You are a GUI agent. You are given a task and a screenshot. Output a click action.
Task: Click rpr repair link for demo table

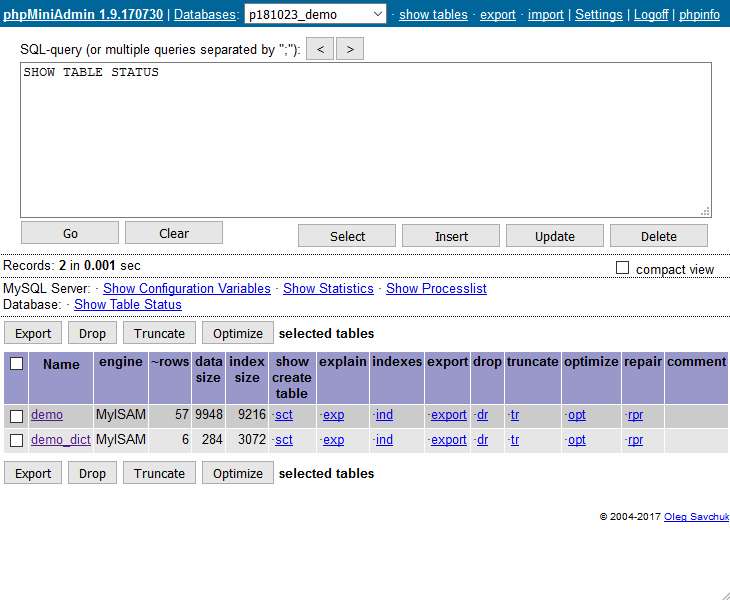635,415
